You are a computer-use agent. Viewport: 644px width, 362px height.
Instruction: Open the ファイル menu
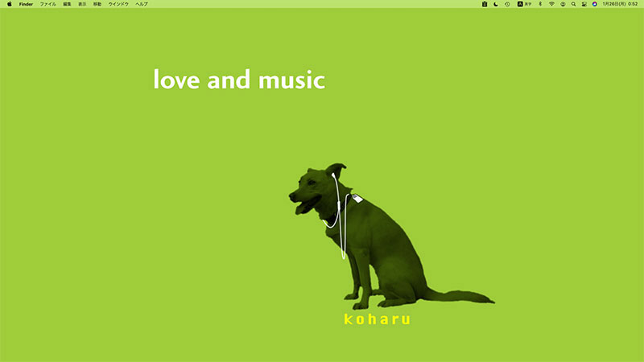click(x=48, y=4)
